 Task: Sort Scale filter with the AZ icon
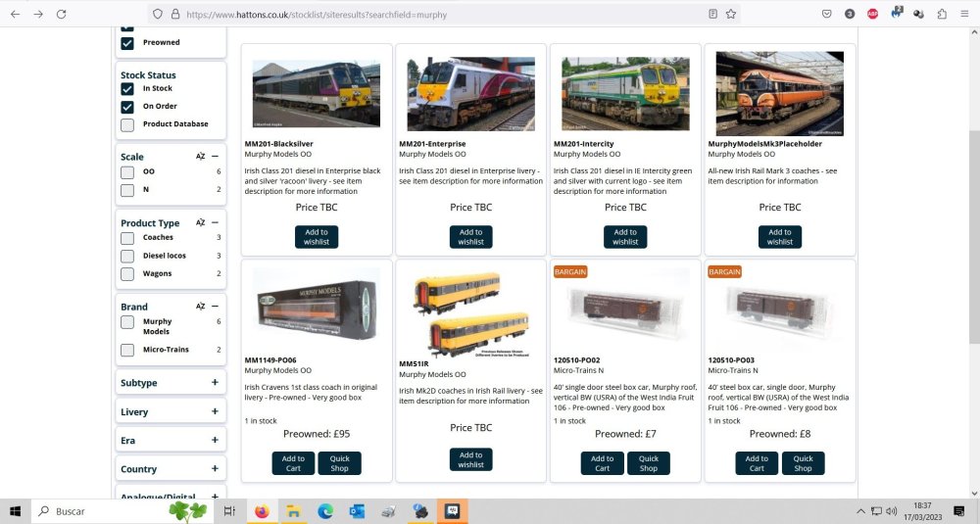[200, 156]
